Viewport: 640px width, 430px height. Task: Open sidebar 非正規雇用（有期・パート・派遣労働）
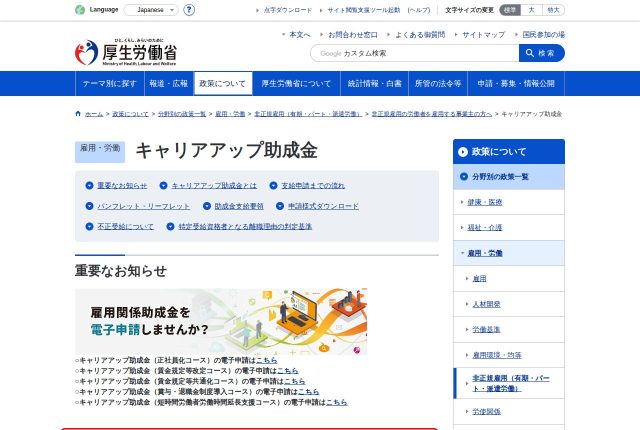511,383
